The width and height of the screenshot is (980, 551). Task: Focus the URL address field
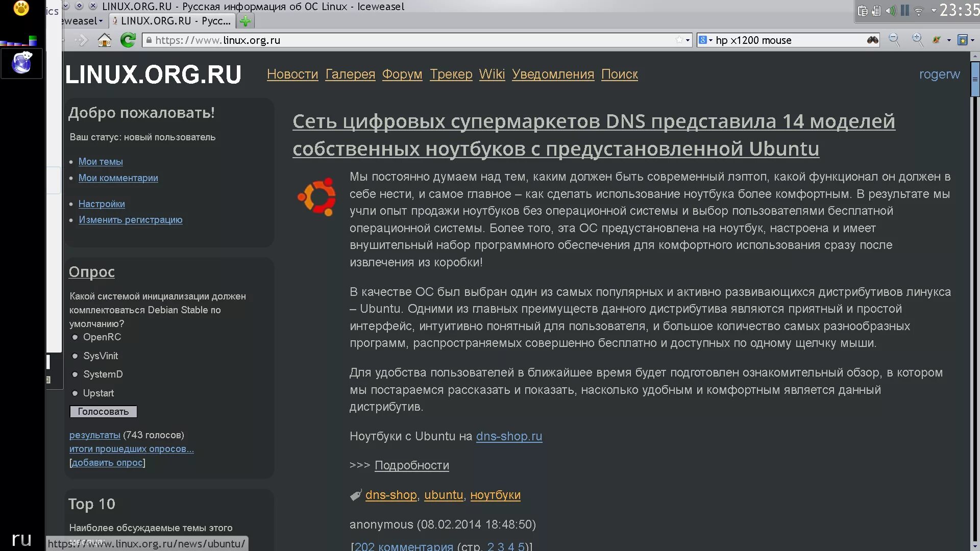[x=416, y=40]
